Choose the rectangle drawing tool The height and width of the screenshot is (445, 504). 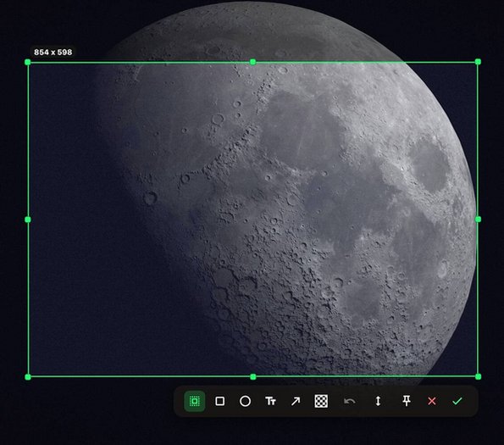coord(220,401)
